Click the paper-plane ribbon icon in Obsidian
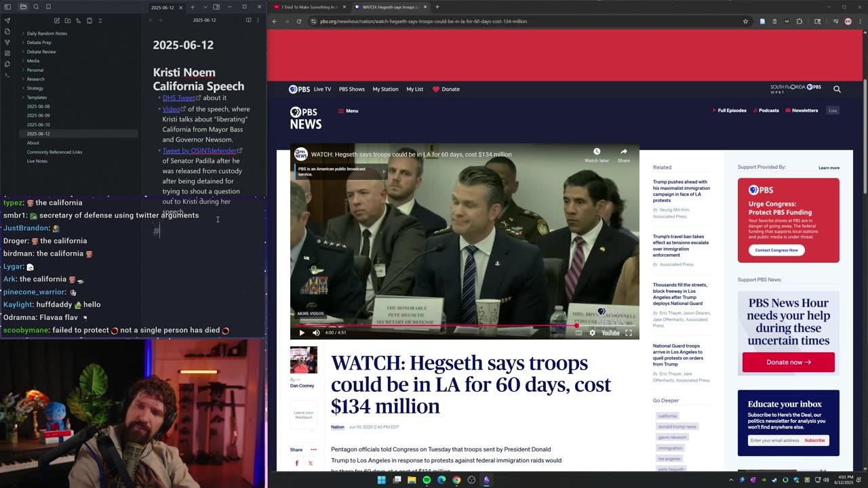 point(7,20)
